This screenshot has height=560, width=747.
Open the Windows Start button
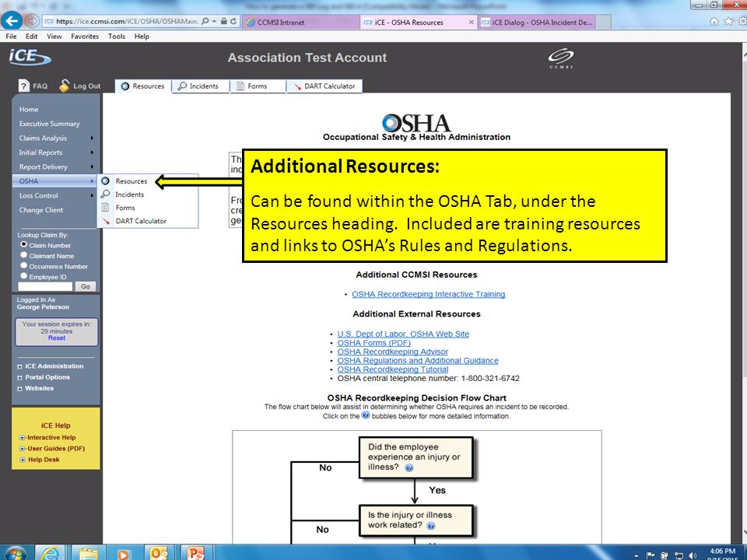pos(14,554)
